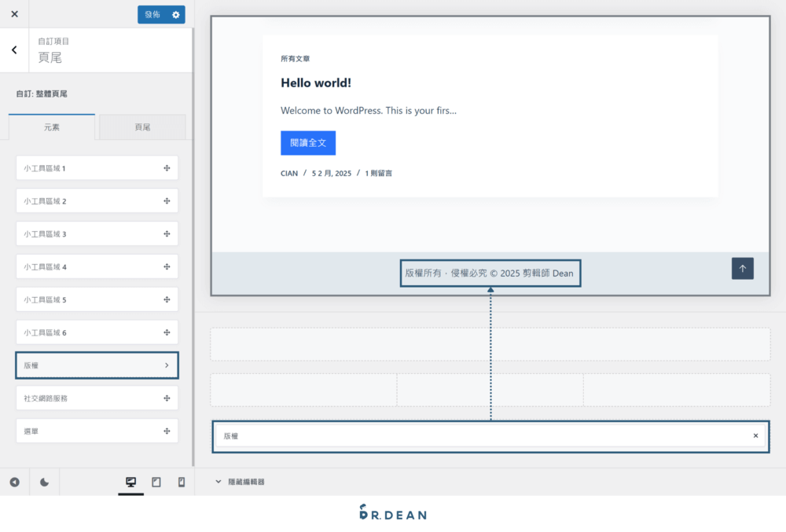Click the move icon on 小工具區域 1
Image resolution: width=786 pixels, height=532 pixels.
(x=167, y=168)
